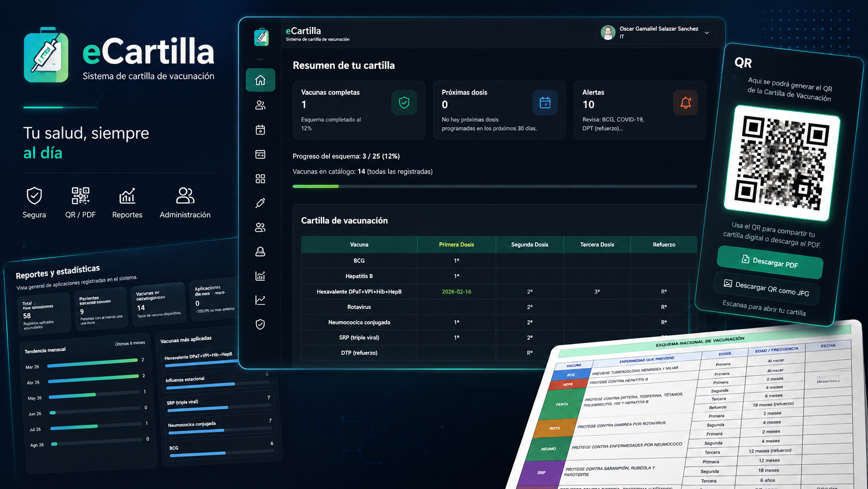Click the QR code image
The width and height of the screenshot is (868, 489).
[782, 162]
